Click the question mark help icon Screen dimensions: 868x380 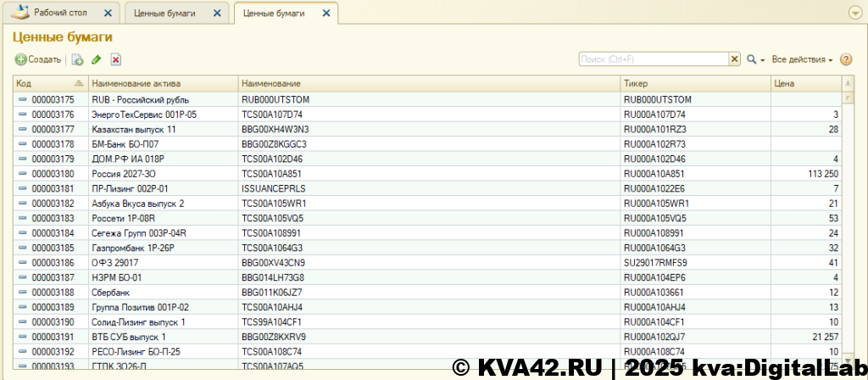tap(845, 59)
